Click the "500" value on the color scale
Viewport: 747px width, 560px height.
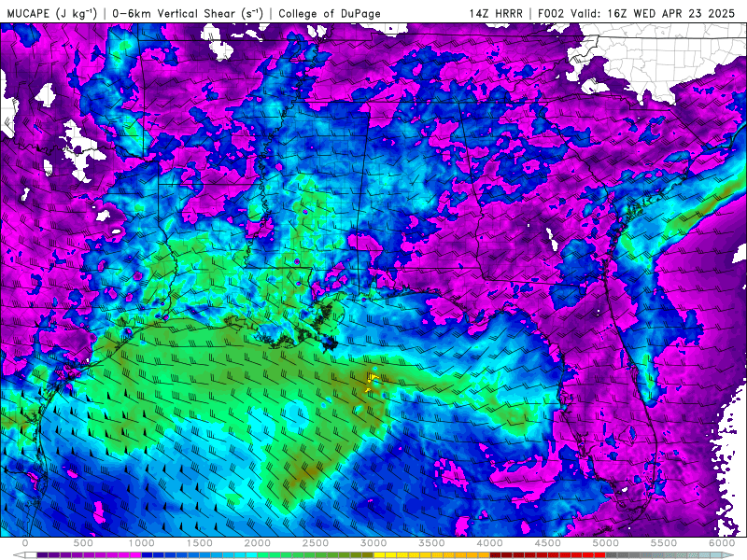tap(83, 543)
